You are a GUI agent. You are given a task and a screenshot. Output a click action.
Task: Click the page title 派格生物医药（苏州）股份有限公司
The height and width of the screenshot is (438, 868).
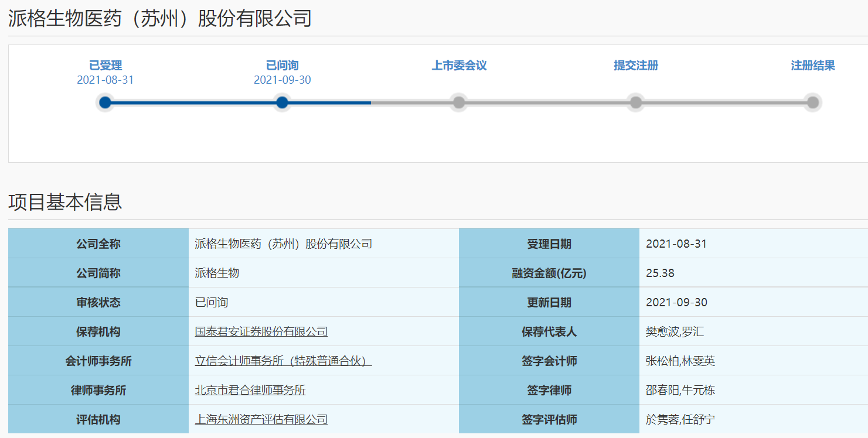click(160, 19)
